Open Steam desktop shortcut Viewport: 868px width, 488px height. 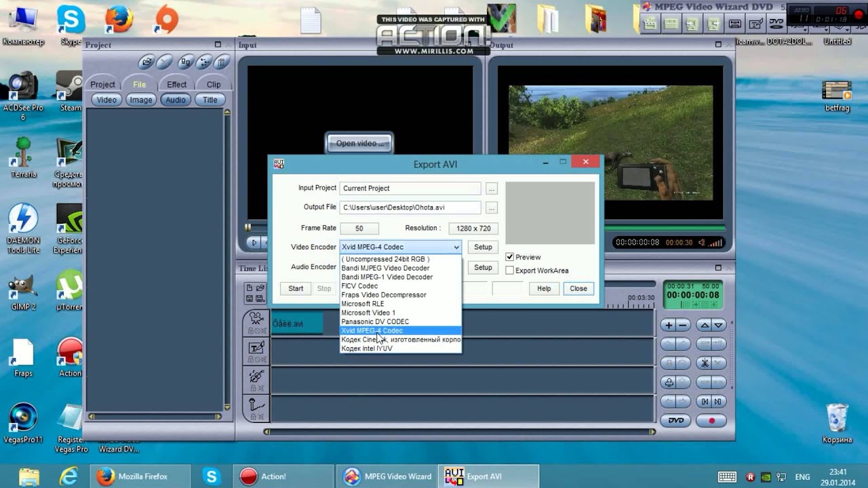point(71,91)
